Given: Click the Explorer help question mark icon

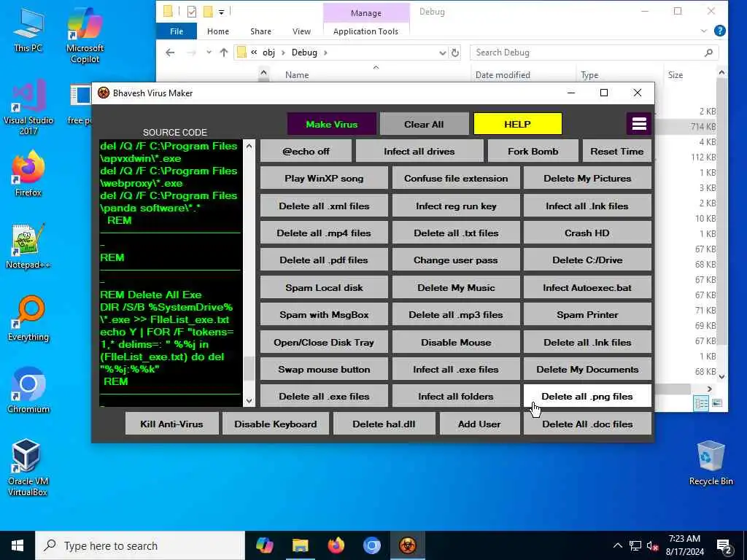Looking at the screenshot, I should click(x=720, y=31).
